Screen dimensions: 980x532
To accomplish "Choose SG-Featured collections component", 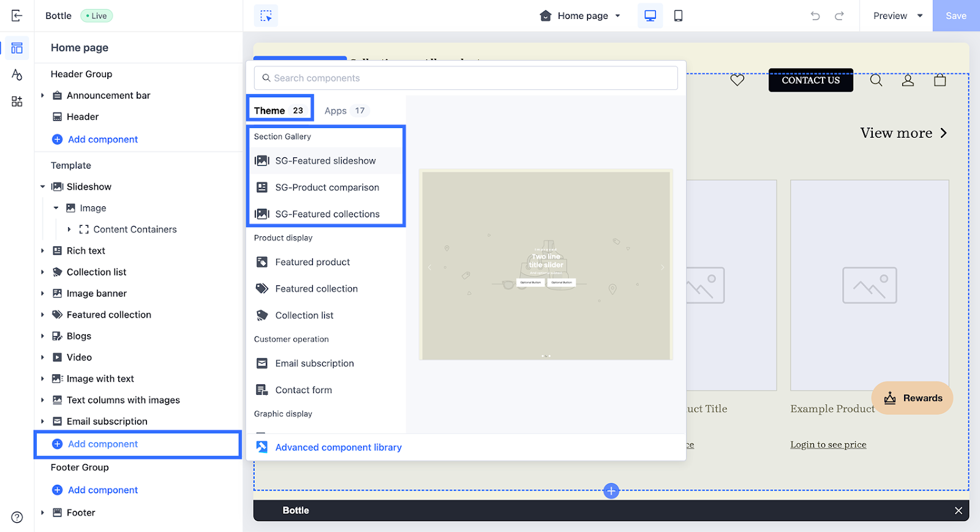I will (326, 214).
